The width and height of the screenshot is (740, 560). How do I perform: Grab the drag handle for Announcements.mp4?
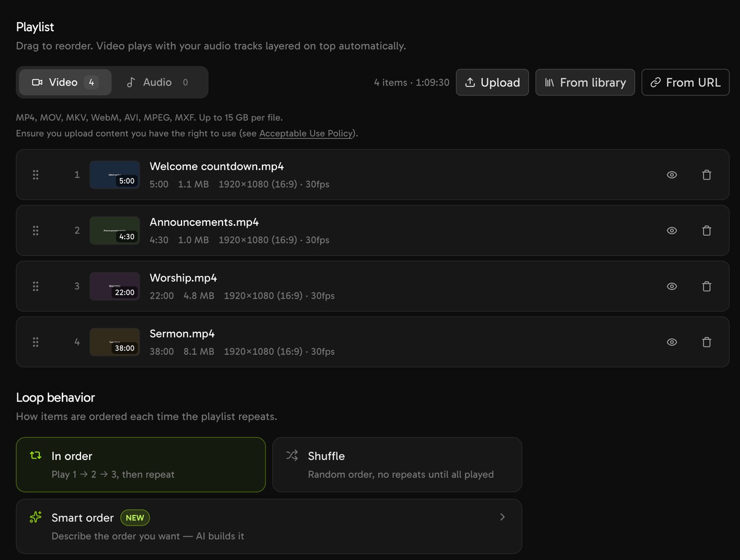tap(36, 231)
